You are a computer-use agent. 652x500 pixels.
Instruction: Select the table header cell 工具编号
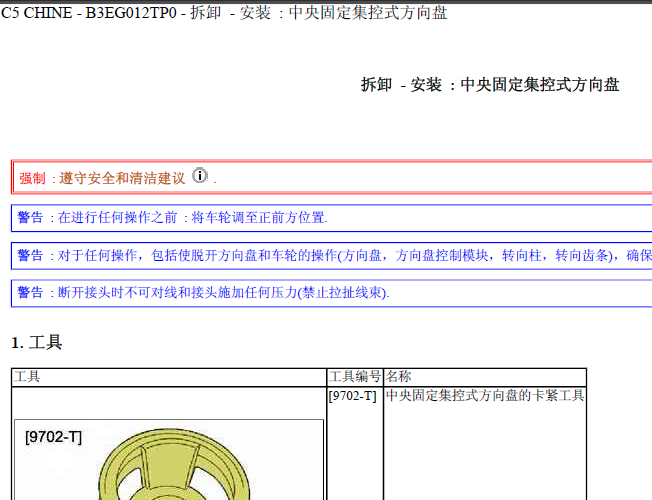click(355, 377)
